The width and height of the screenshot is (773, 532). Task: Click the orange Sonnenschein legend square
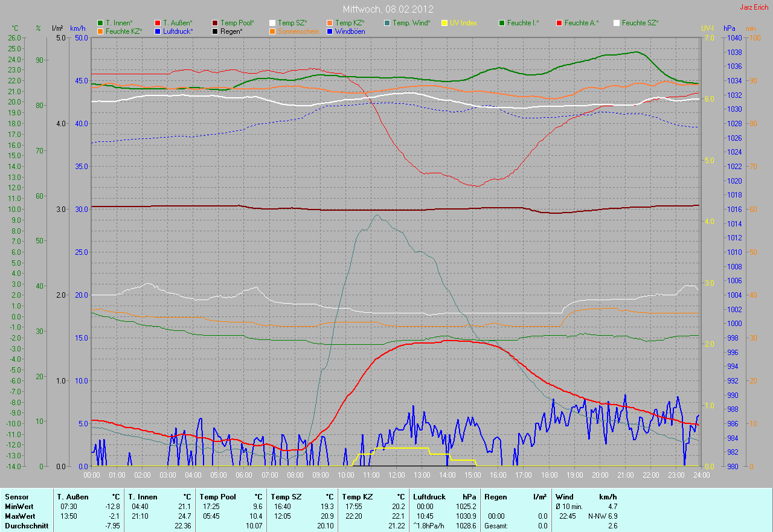point(272,31)
